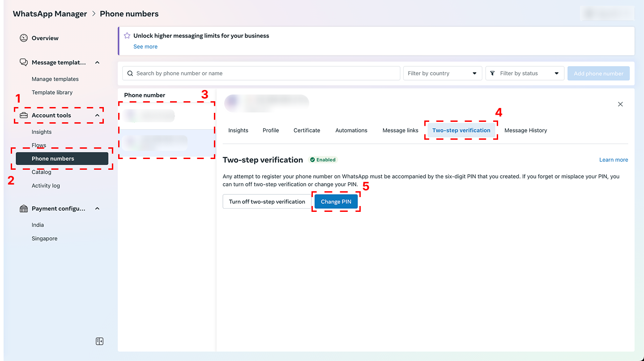Open the Learn more link
Screen dimensions: 644x361
tap(614, 159)
